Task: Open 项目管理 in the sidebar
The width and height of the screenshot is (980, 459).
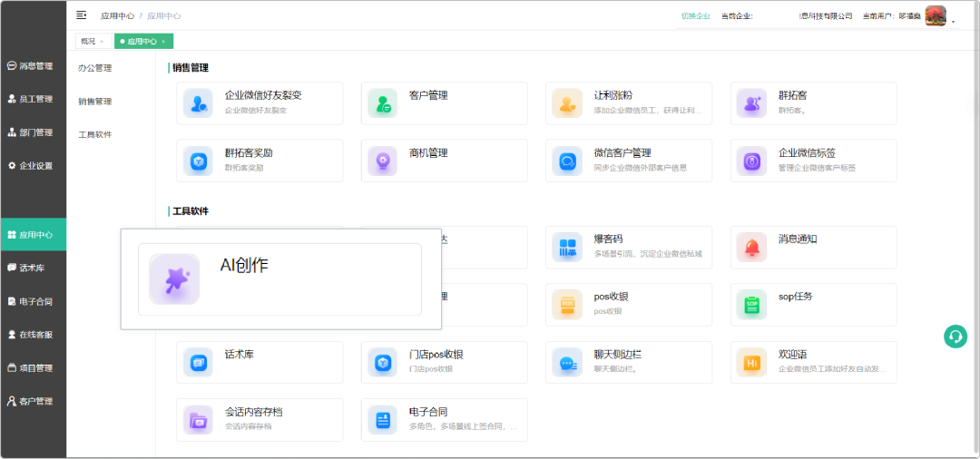Action: 30,367
